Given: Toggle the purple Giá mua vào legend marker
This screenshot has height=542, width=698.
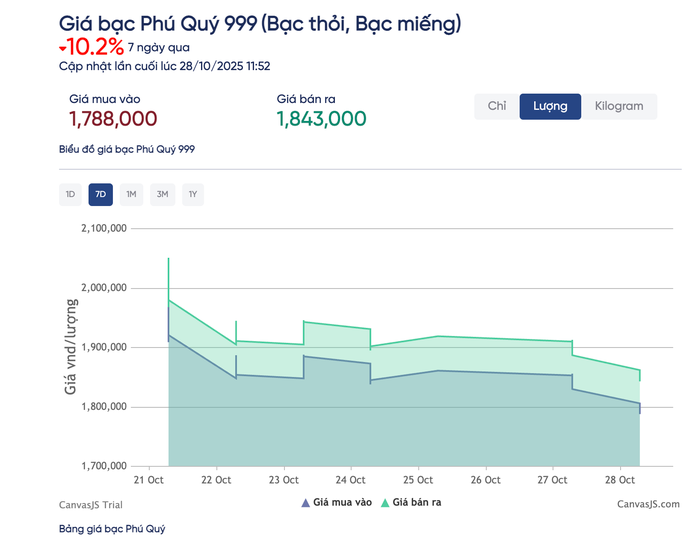Looking at the screenshot, I should (x=305, y=503).
